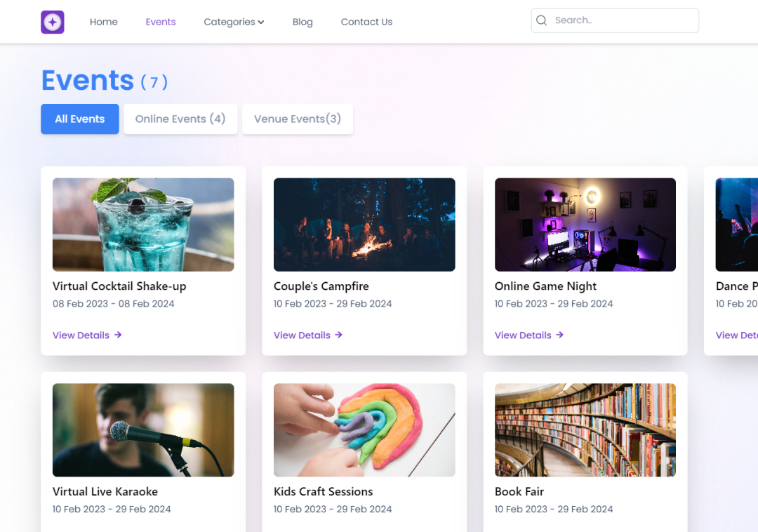The image size is (758, 532).
Task: Click the purple site logo icon
Action: coord(53,22)
